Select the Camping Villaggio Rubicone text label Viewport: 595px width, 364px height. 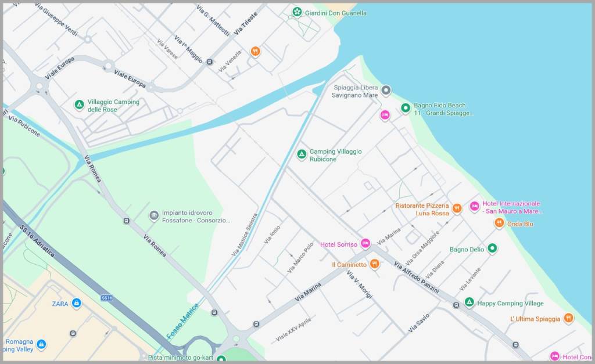tap(335, 155)
